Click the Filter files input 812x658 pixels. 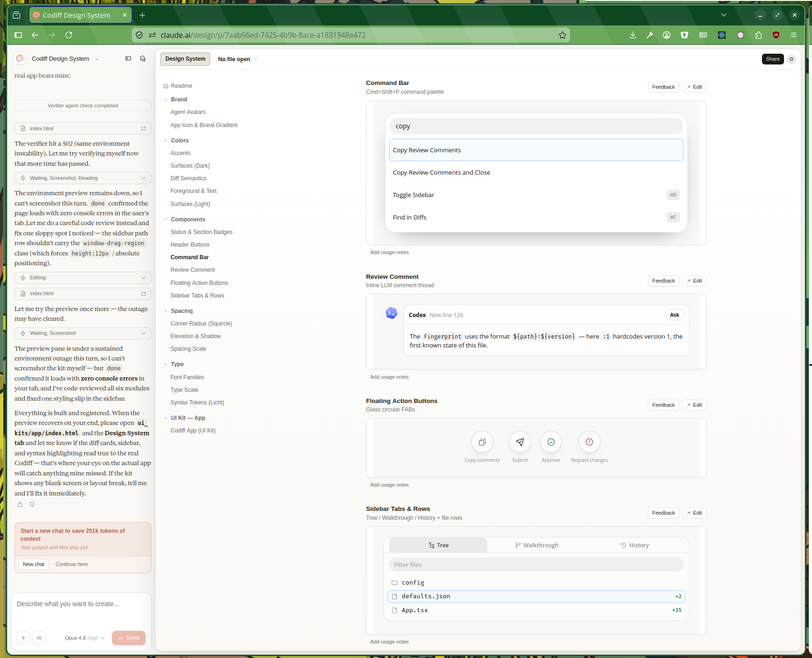coord(536,565)
